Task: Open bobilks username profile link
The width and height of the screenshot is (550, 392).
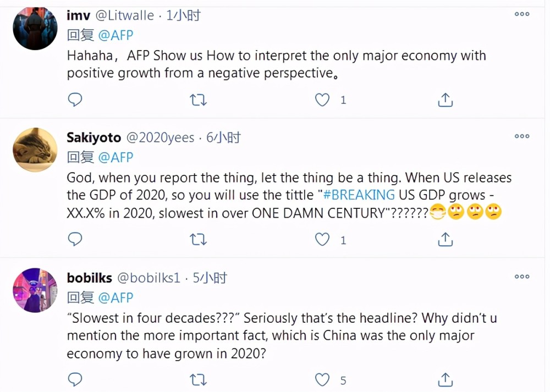Action: (x=89, y=278)
